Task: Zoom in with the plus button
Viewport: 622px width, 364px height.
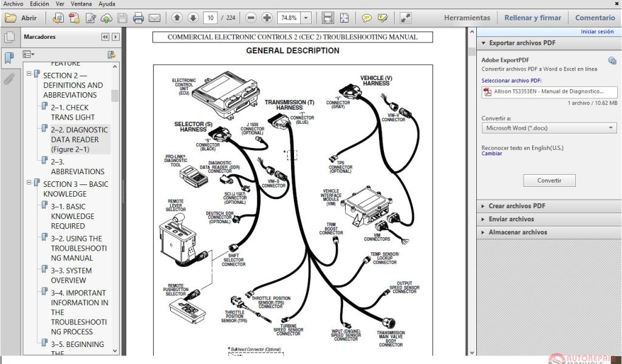Action: coord(267,18)
